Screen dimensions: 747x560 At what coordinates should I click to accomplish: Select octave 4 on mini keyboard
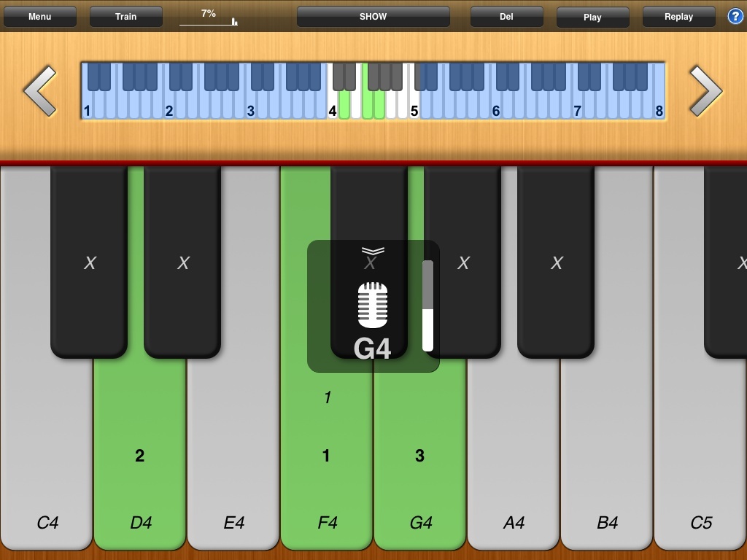pos(333,111)
